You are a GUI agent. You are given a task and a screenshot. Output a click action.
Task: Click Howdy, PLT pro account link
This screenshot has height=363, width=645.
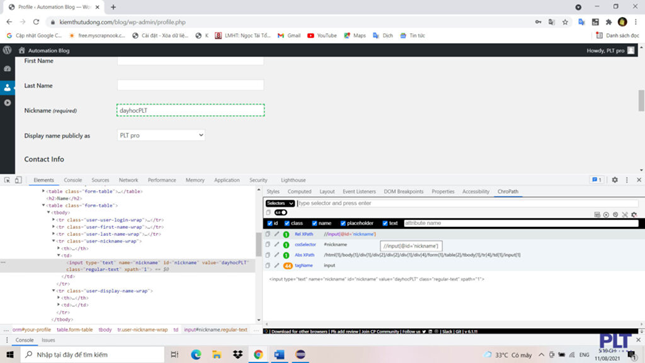coord(610,51)
